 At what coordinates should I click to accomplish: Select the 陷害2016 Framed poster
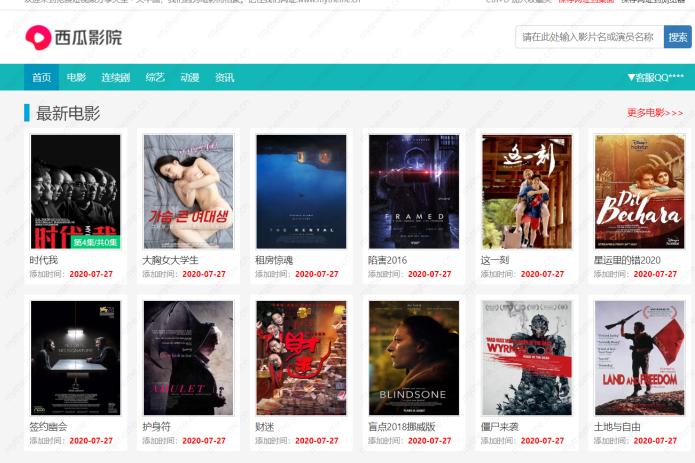(414, 191)
